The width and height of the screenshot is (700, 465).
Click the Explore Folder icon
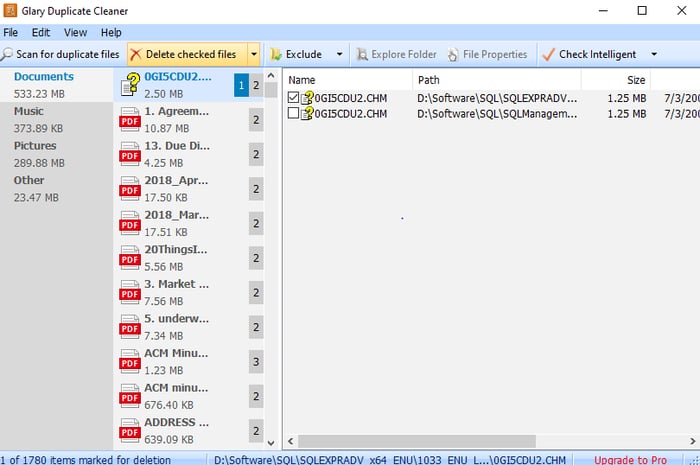tap(361, 54)
